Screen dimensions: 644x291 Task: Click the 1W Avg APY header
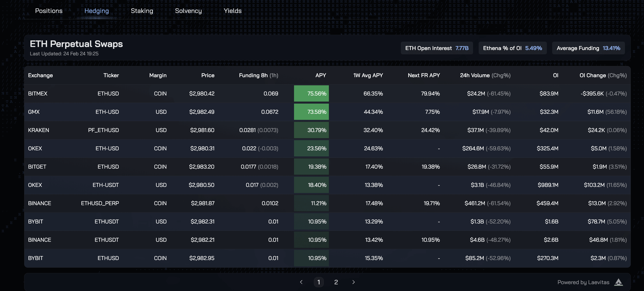pyautogui.click(x=368, y=75)
